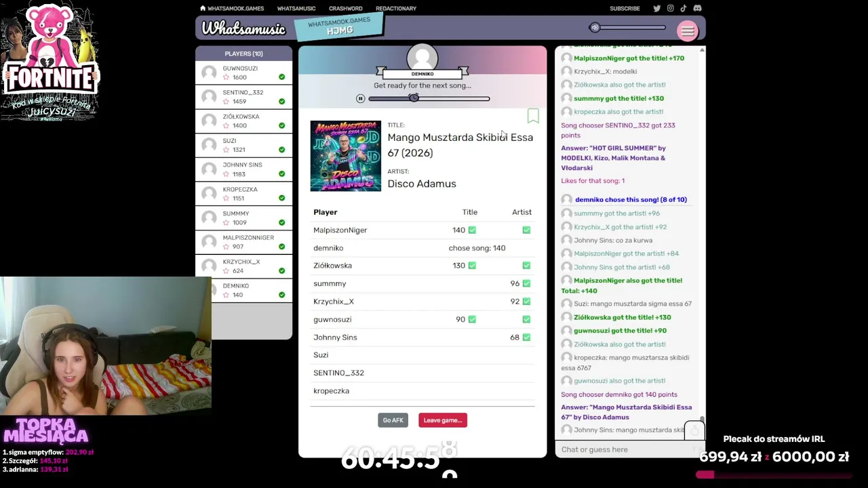Click MALPISZONNIGER's avatar in players list
Image resolution: width=868 pixels, height=488 pixels.
click(210, 242)
